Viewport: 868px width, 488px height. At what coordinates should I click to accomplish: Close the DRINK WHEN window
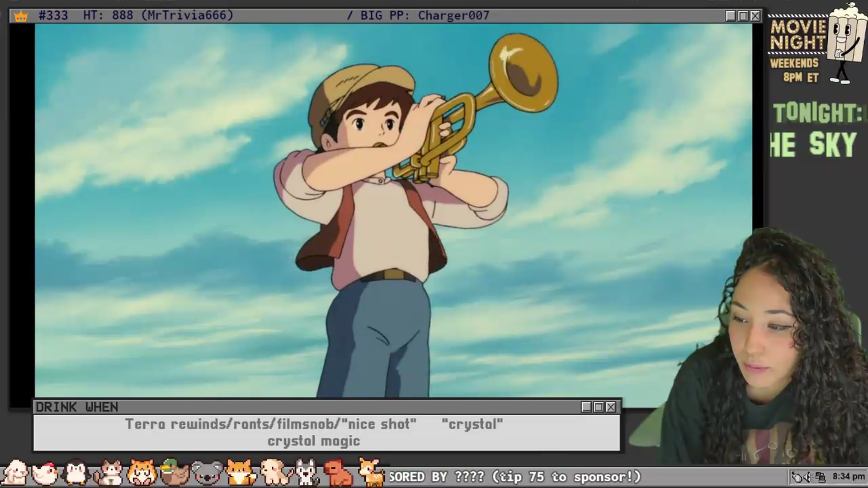(x=611, y=407)
